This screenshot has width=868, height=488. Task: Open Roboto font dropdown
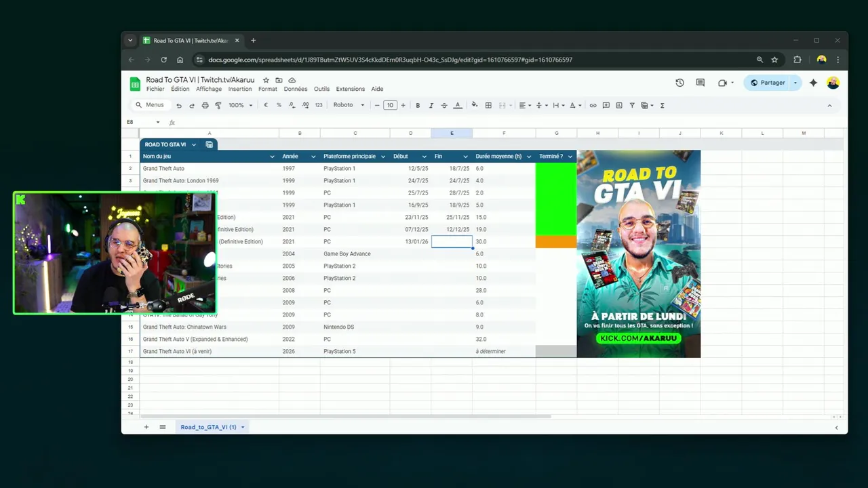coord(349,105)
